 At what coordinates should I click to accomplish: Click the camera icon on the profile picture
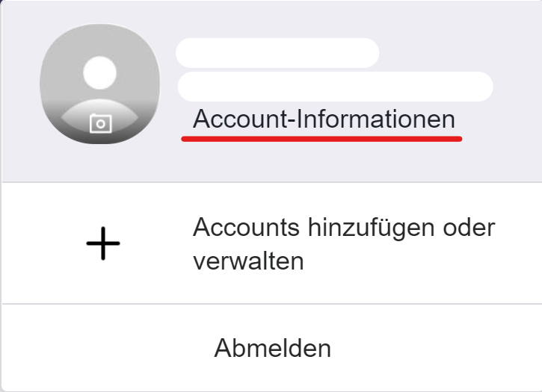(101, 123)
